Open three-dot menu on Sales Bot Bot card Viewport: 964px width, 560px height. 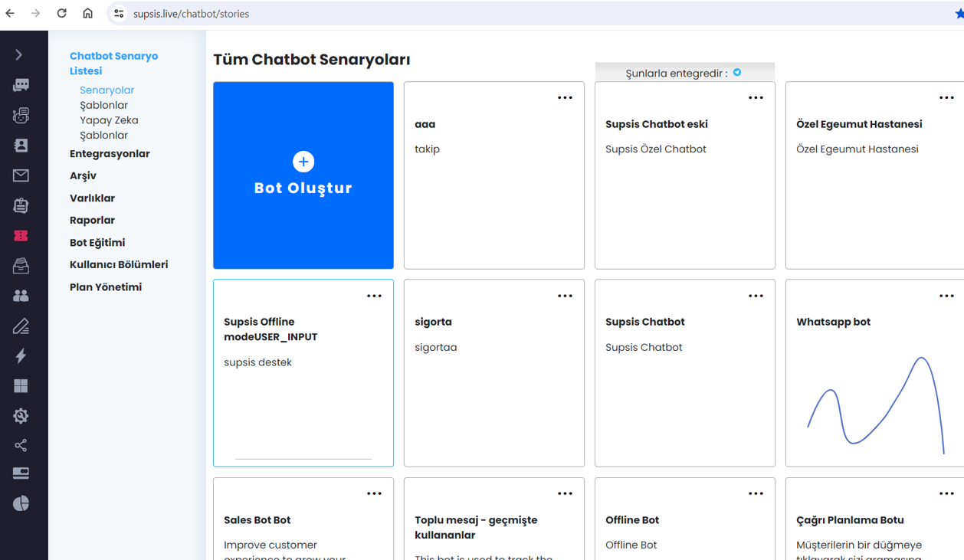(374, 494)
